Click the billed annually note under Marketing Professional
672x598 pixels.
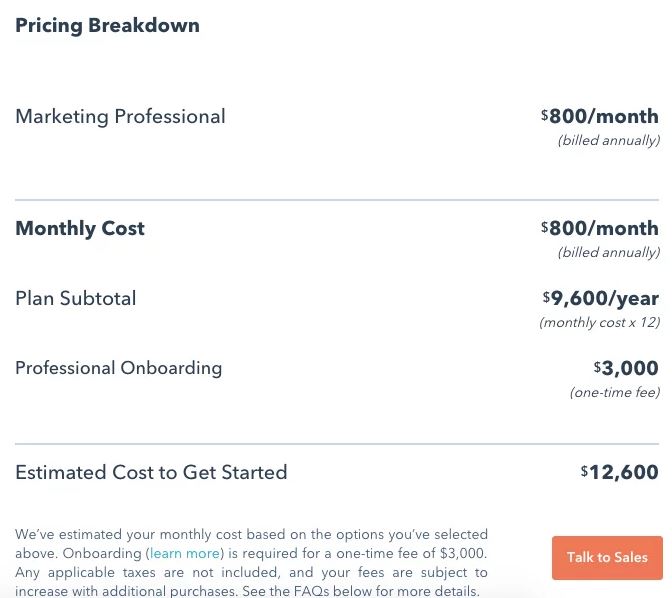pos(609,141)
